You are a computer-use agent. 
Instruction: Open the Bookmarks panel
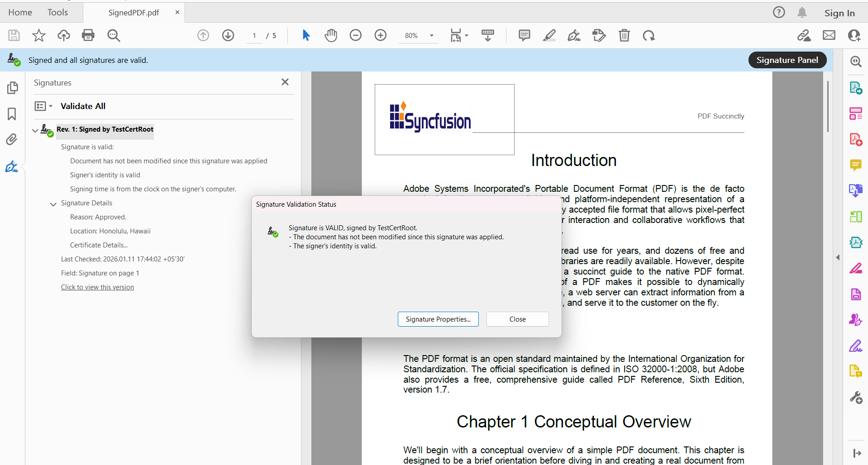pos(12,114)
